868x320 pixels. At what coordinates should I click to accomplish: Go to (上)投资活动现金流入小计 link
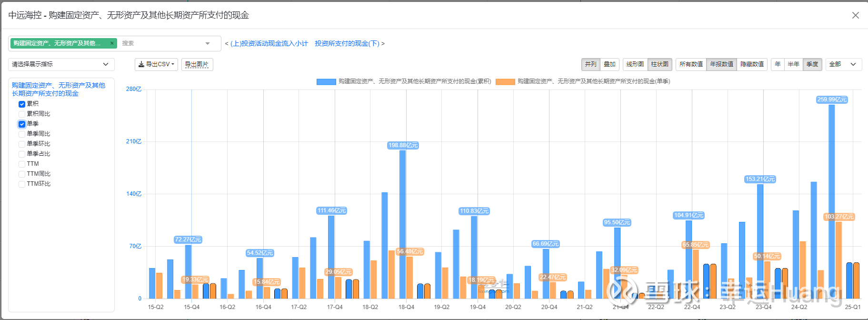coord(269,43)
